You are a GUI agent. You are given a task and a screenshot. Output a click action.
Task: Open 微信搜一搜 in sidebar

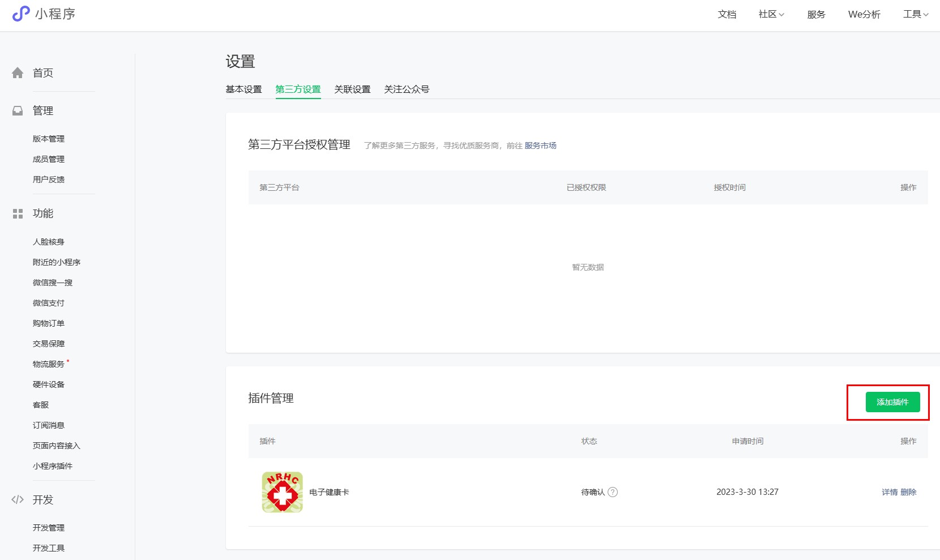pyautogui.click(x=53, y=283)
